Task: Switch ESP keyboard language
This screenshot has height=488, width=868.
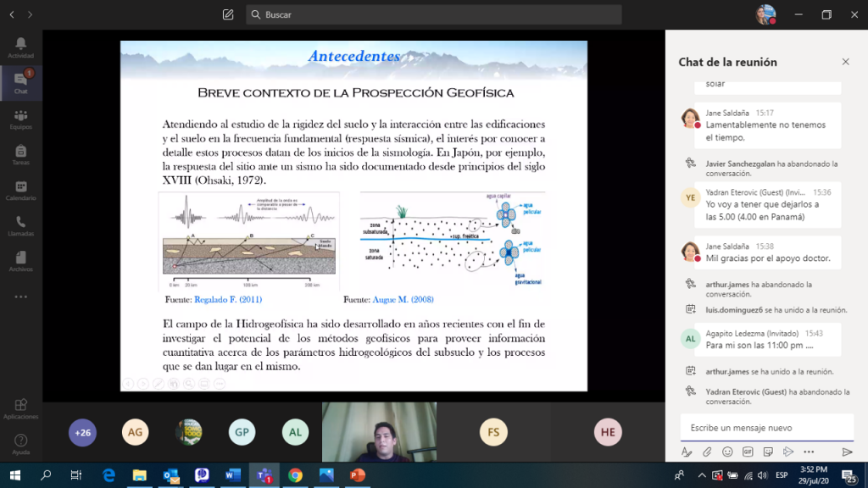Action: pos(782,475)
